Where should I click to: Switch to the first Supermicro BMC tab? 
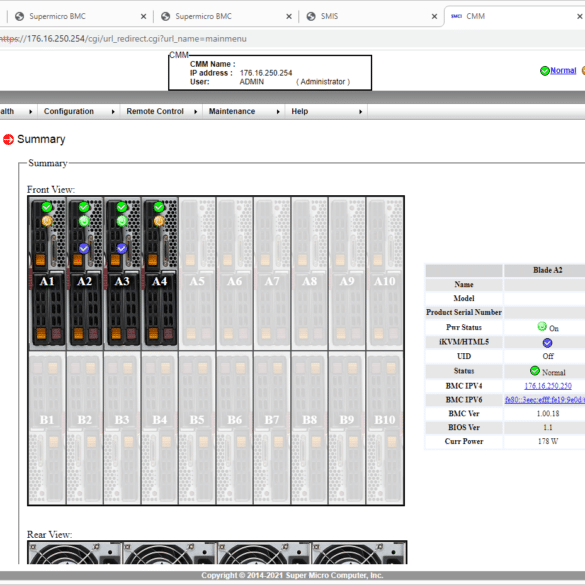(x=80, y=16)
